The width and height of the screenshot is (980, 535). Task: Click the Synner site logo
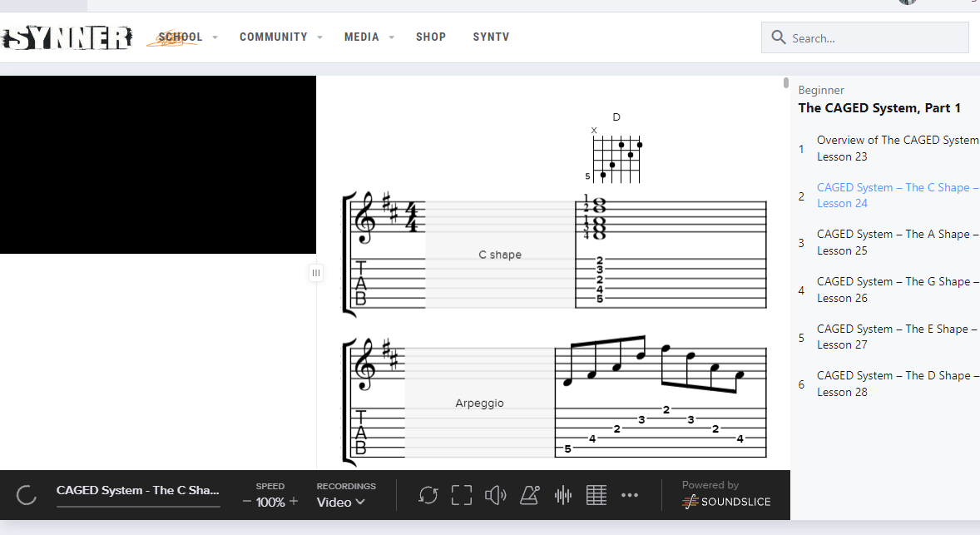(67, 37)
